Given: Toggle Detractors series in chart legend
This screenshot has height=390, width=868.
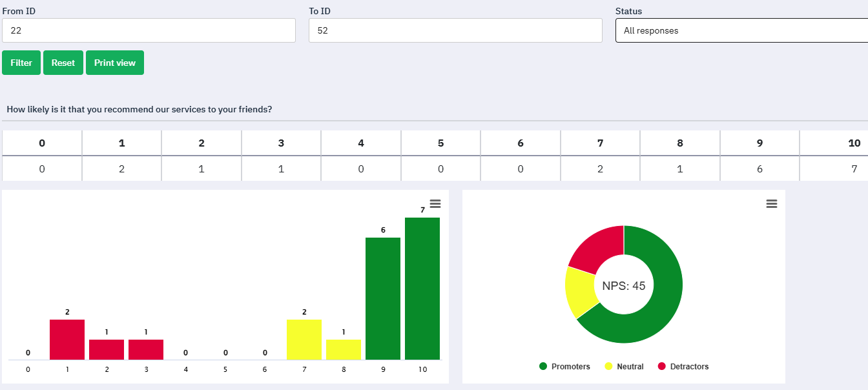Looking at the screenshot, I should click(683, 367).
